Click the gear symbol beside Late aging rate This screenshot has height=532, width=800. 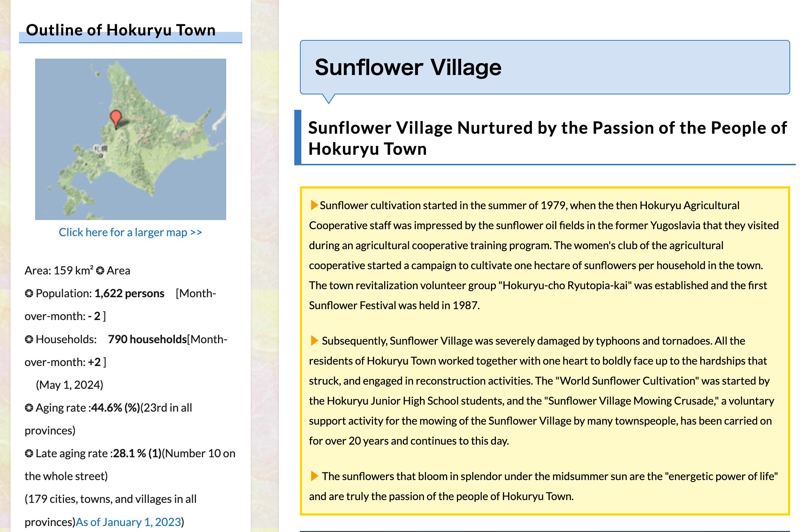click(x=29, y=453)
